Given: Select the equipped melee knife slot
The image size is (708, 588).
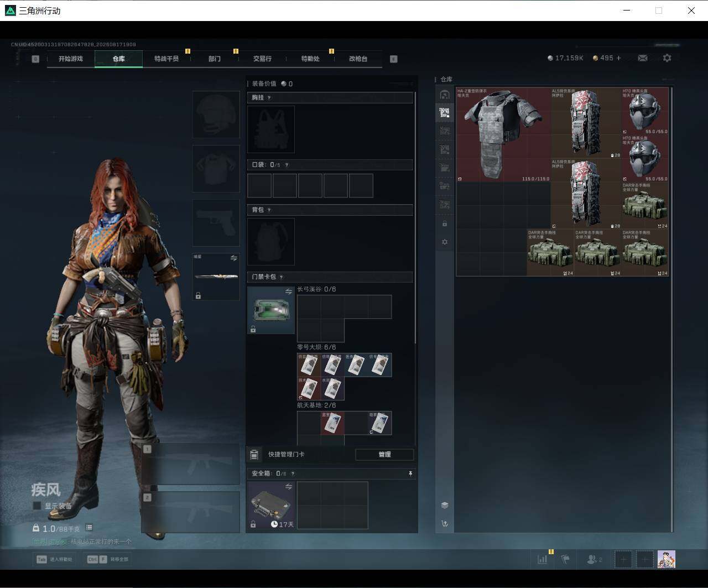Looking at the screenshot, I should 216,277.
